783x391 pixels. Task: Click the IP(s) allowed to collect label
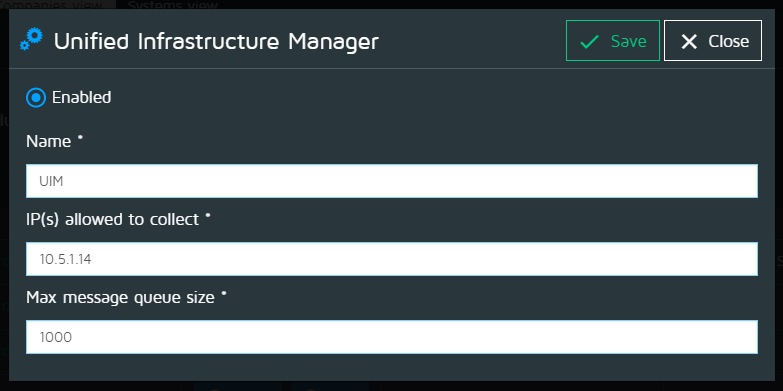[113, 219]
